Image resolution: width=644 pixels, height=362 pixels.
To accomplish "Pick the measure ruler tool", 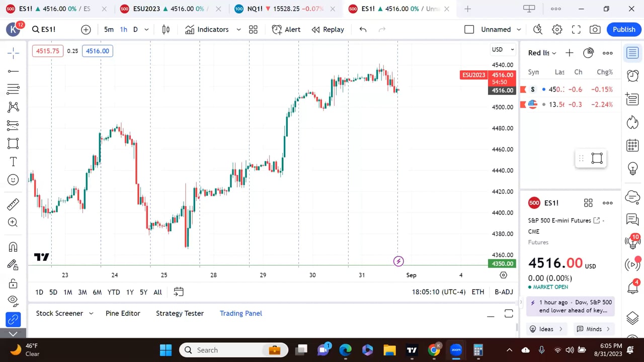I will pyautogui.click(x=13, y=204).
